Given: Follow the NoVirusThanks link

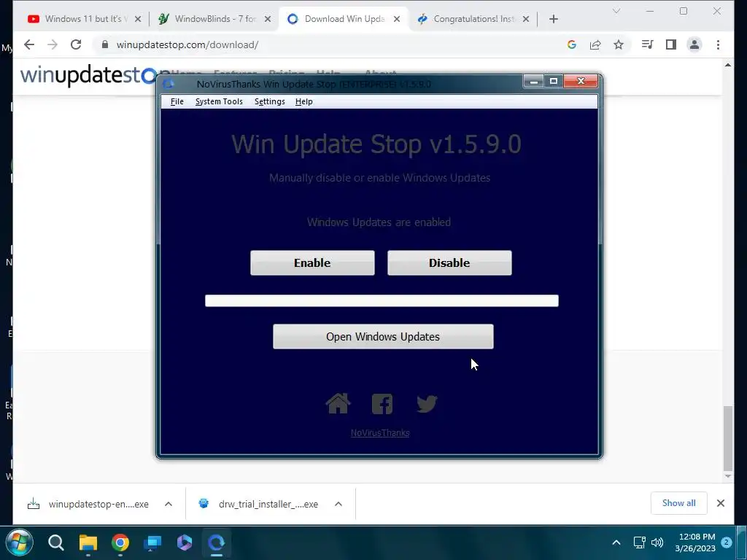Looking at the screenshot, I should (380, 433).
